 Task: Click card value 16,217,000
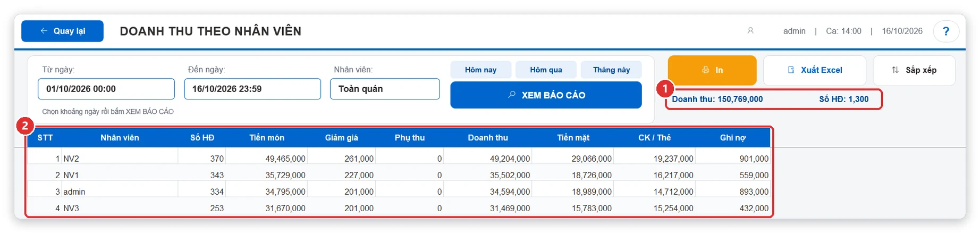(673, 175)
